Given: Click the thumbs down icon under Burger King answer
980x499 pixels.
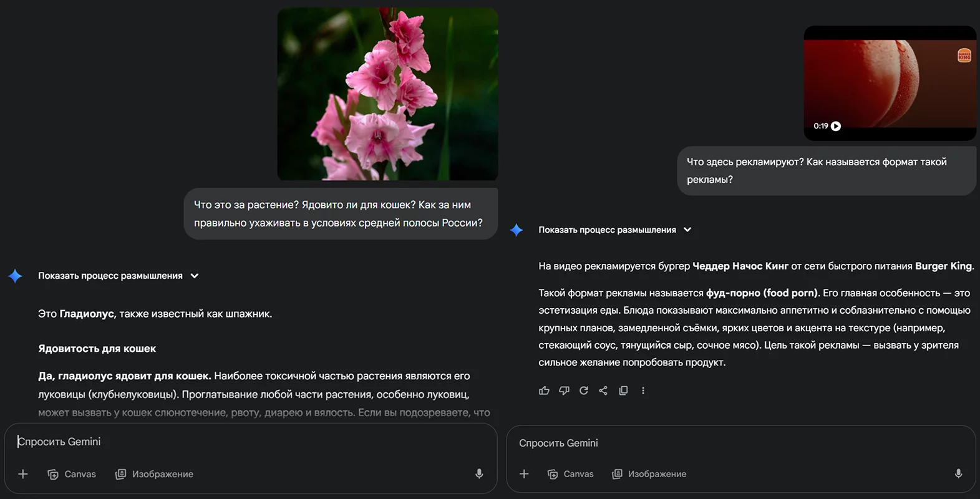Looking at the screenshot, I should 564,390.
